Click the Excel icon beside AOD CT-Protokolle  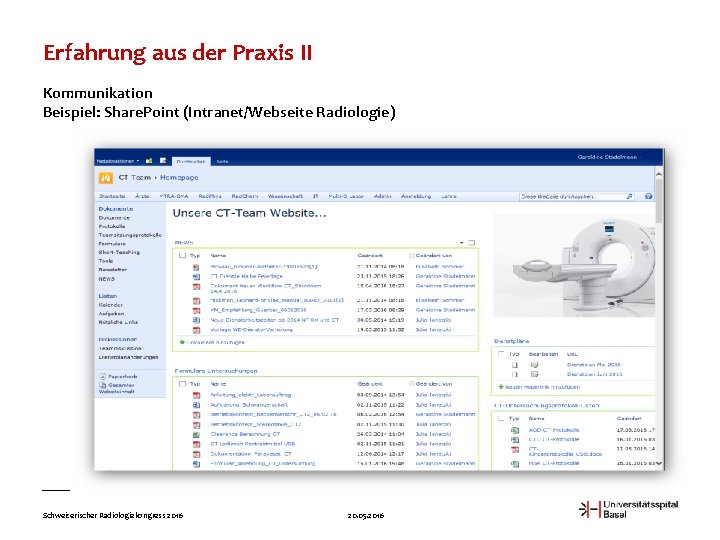[515, 430]
